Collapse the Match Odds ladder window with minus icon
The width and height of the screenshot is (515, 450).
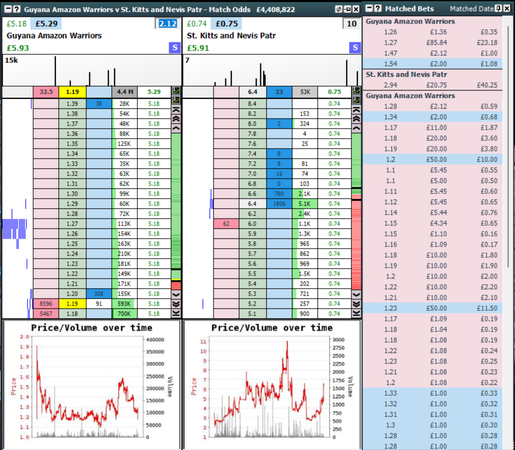8,9
